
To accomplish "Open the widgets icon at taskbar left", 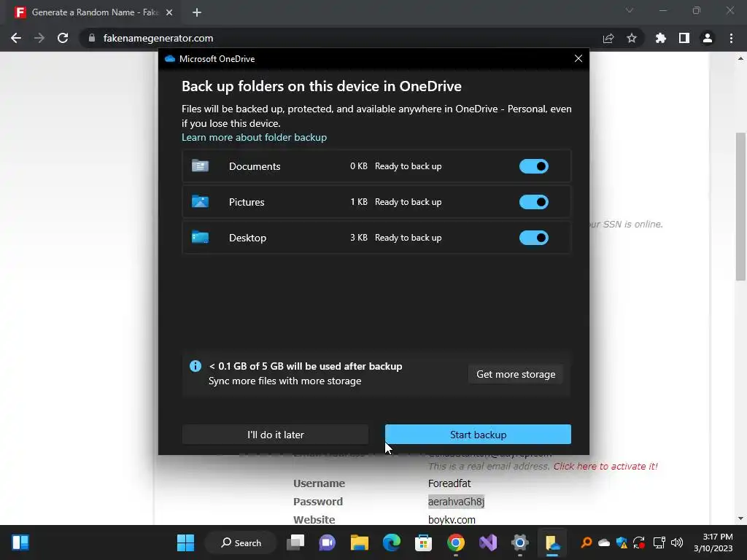I will point(20,542).
